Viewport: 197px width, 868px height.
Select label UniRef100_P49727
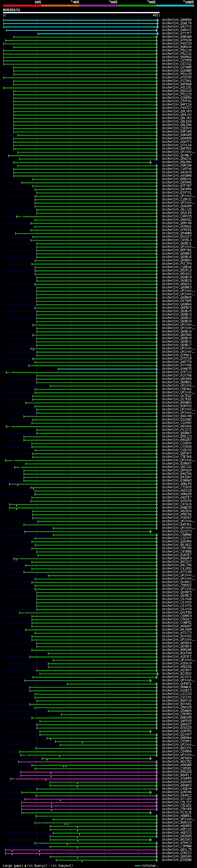pyautogui.click(x=177, y=108)
